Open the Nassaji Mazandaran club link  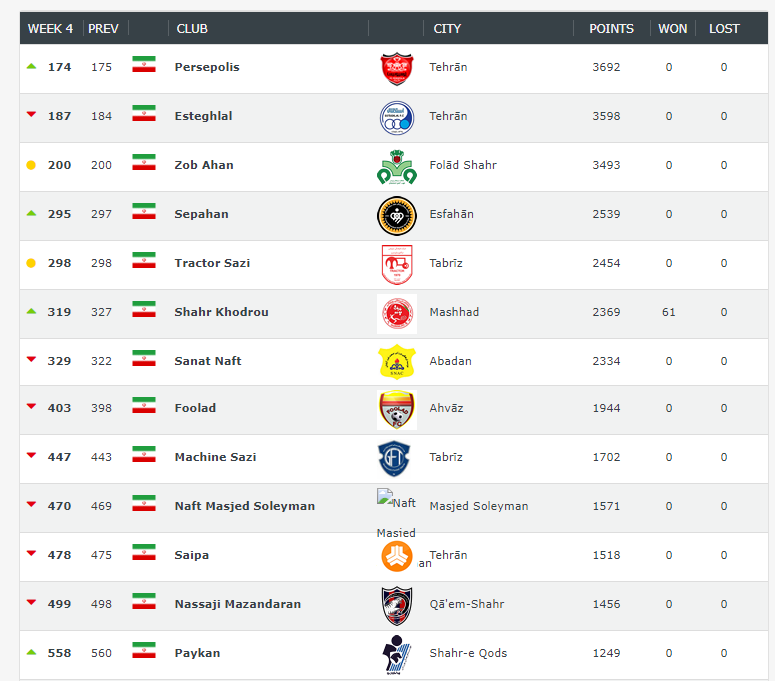(x=237, y=604)
